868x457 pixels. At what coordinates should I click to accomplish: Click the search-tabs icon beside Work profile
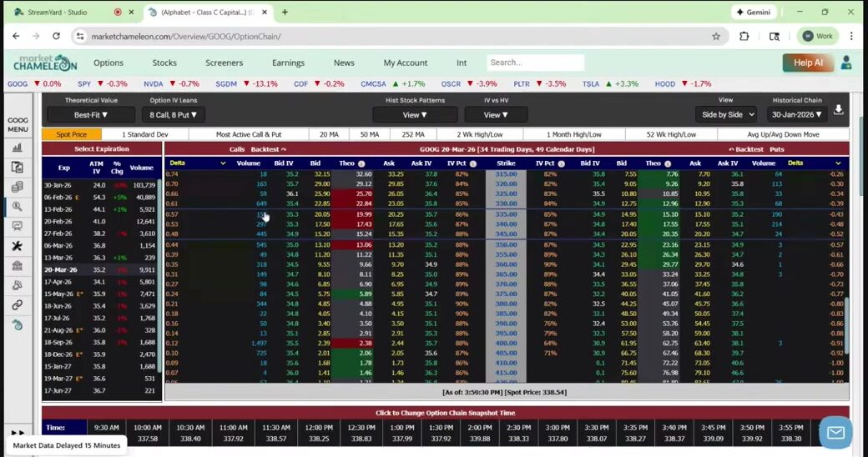point(775,36)
